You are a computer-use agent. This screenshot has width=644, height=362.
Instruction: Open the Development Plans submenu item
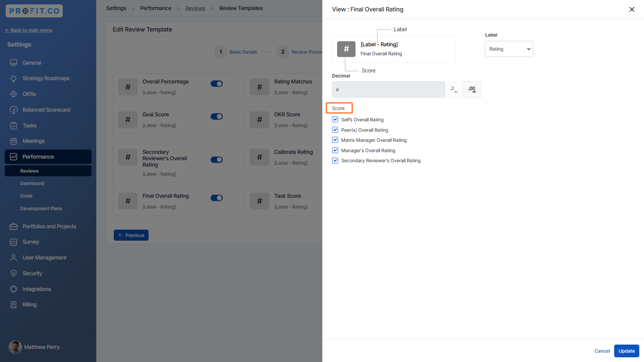41,208
